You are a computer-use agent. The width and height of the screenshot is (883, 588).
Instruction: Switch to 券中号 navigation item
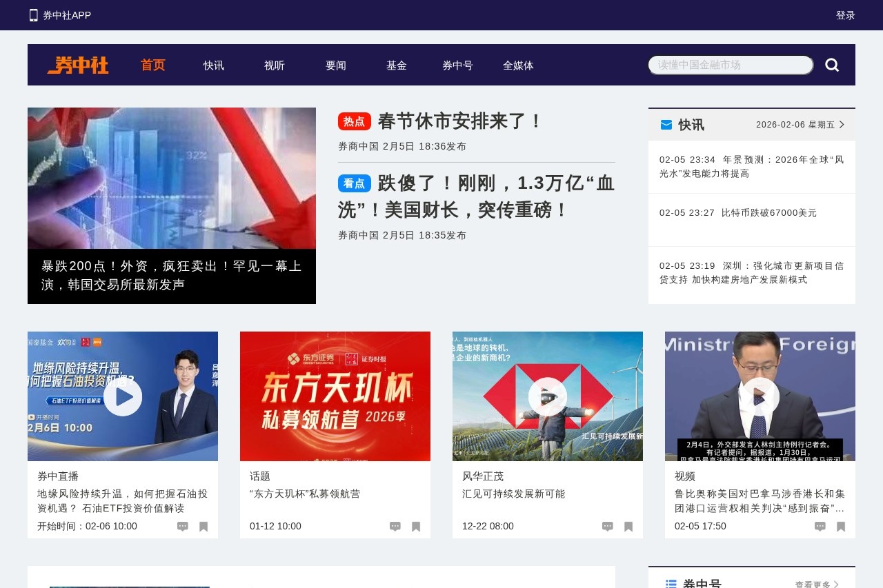click(457, 65)
